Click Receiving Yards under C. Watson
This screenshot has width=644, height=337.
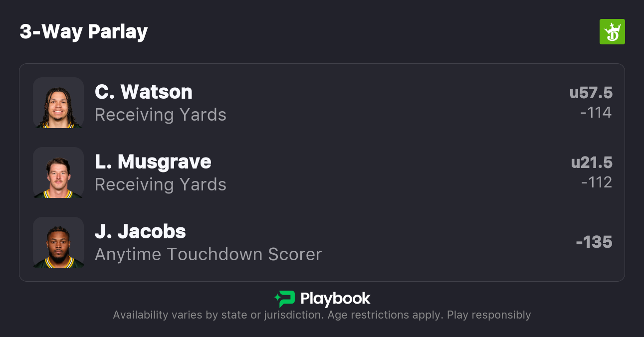pos(161,115)
